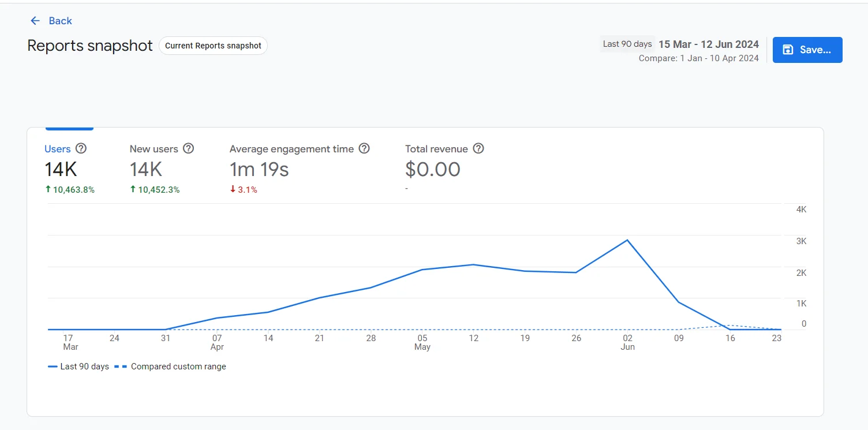Open the Current Reports snapshot chip

213,46
